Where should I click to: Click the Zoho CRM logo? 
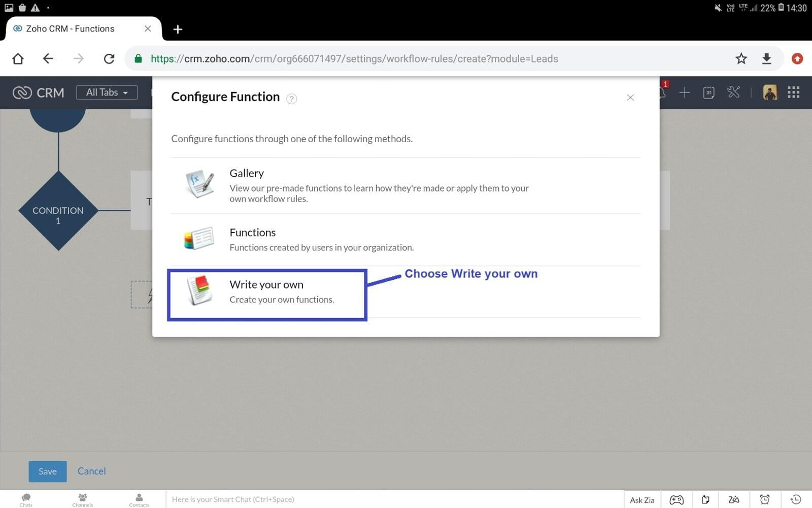(x=39, y=92)
